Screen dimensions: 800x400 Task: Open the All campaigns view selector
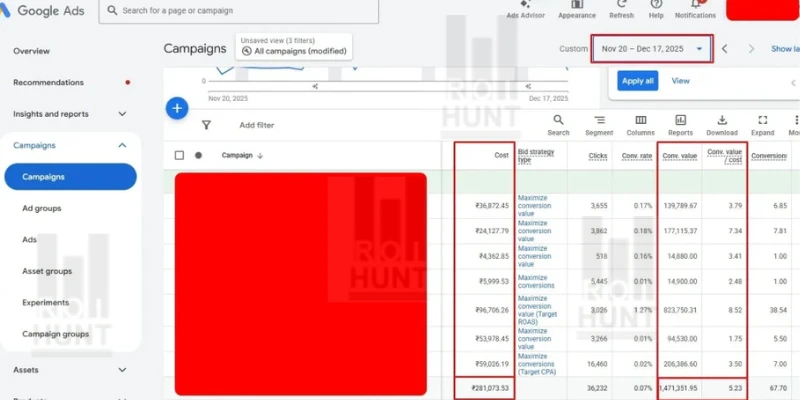(294, 46)
